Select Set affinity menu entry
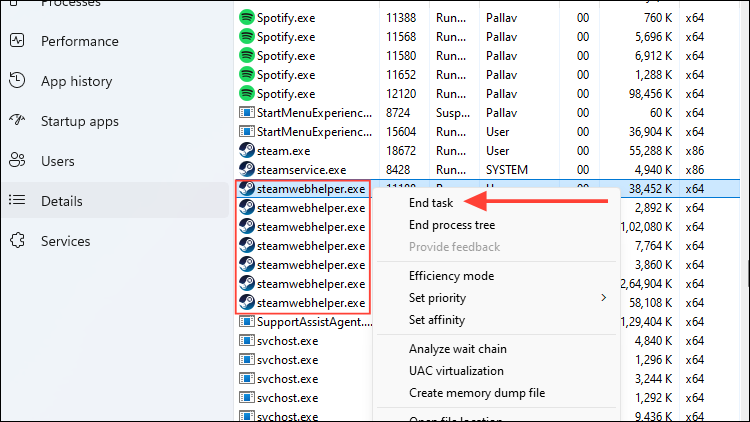 pos(437,320)
